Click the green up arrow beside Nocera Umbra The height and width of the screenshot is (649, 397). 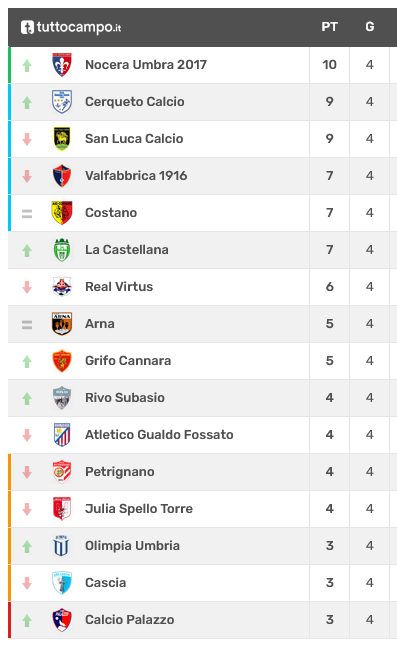tap(27, 65)
